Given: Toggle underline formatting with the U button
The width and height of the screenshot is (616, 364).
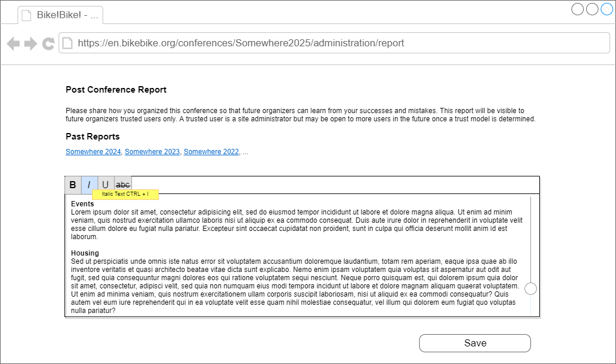Looking at the screenshot, I should 105,185.
